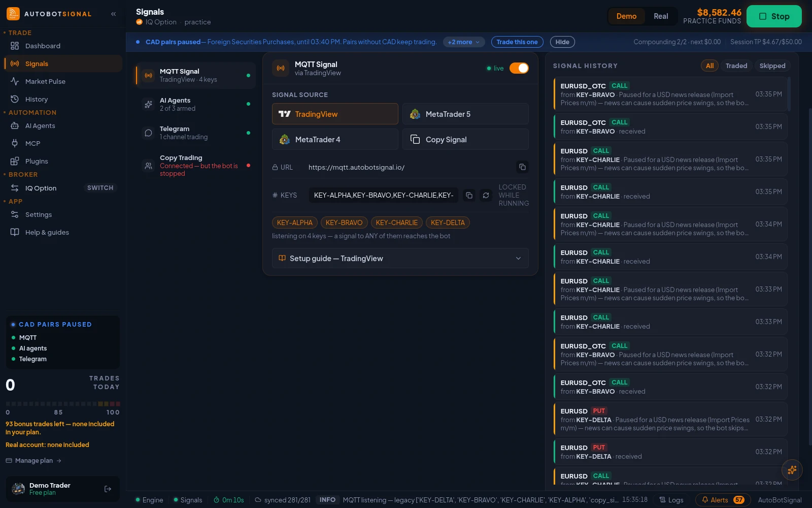This screenshot has width=812, height=508.
Task: Filter signal history by Skipped
Action: point(772,66)
